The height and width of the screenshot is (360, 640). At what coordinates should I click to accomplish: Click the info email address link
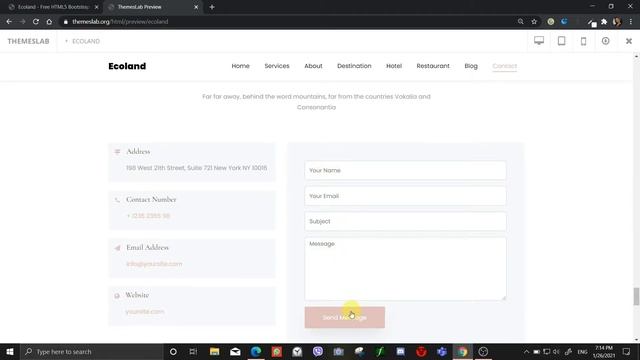point(154,264)
